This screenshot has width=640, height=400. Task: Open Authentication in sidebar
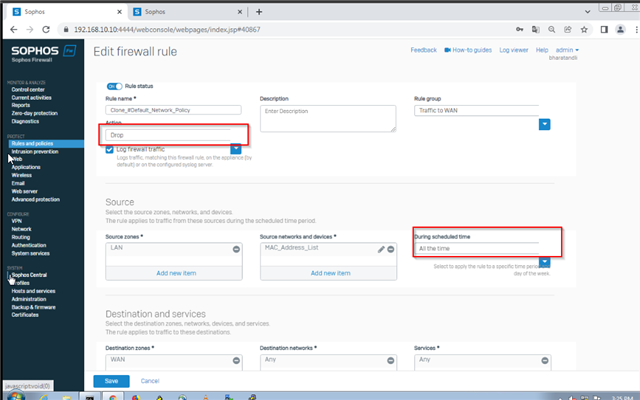pos(29,245)
